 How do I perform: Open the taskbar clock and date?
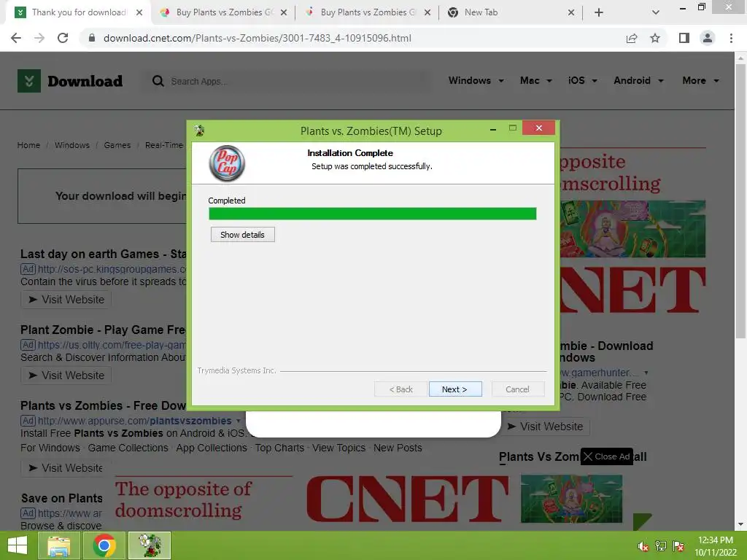click(x=716, y=546)
